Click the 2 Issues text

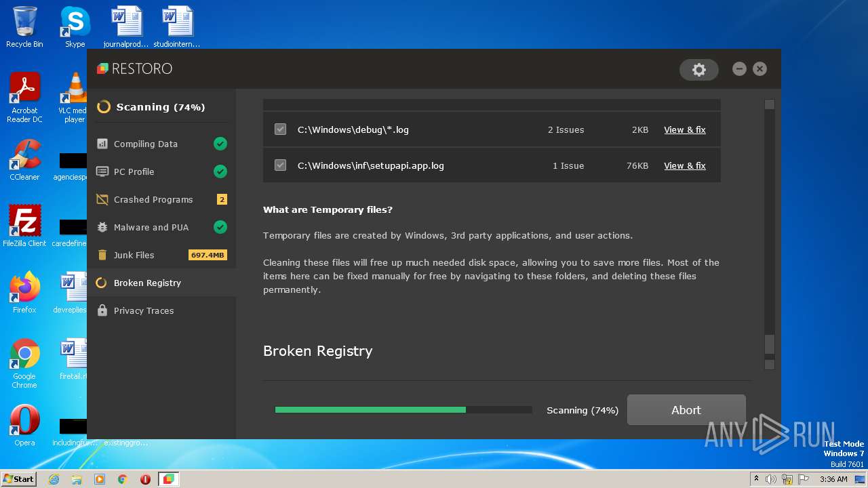[566, 129]
